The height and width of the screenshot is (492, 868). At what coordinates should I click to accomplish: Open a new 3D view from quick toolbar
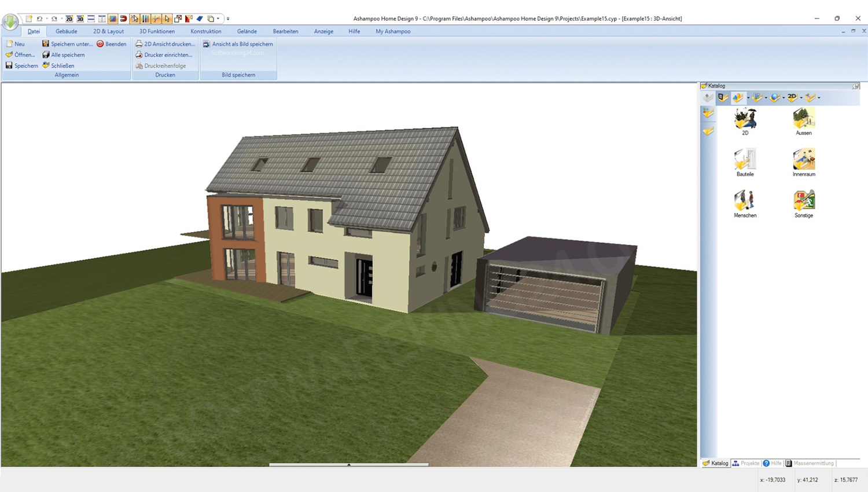[x=80, y=19]
